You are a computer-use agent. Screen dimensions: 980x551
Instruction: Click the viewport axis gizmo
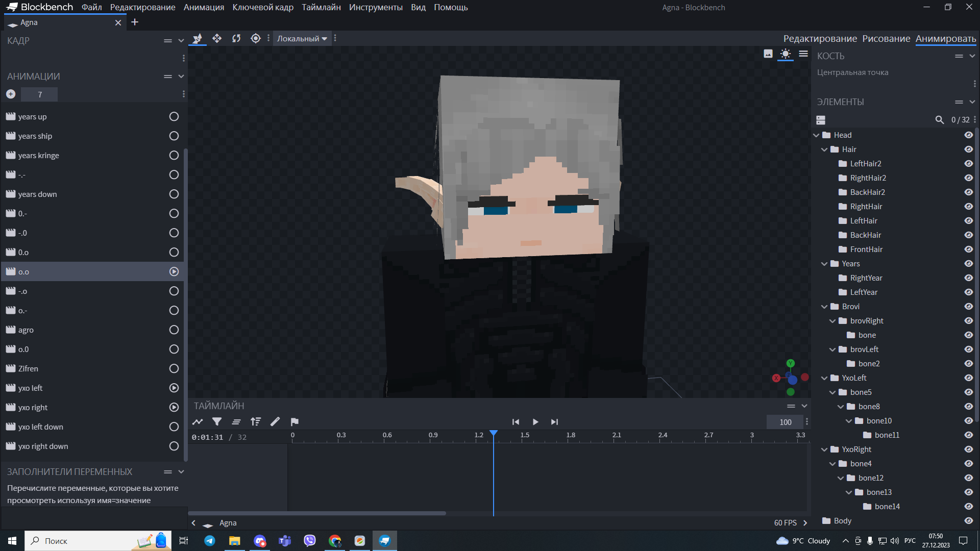790,378
